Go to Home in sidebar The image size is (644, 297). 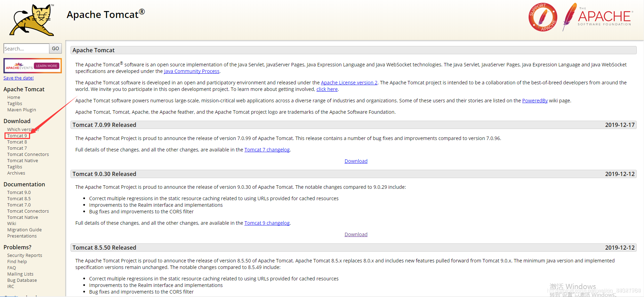coord(14,97)
